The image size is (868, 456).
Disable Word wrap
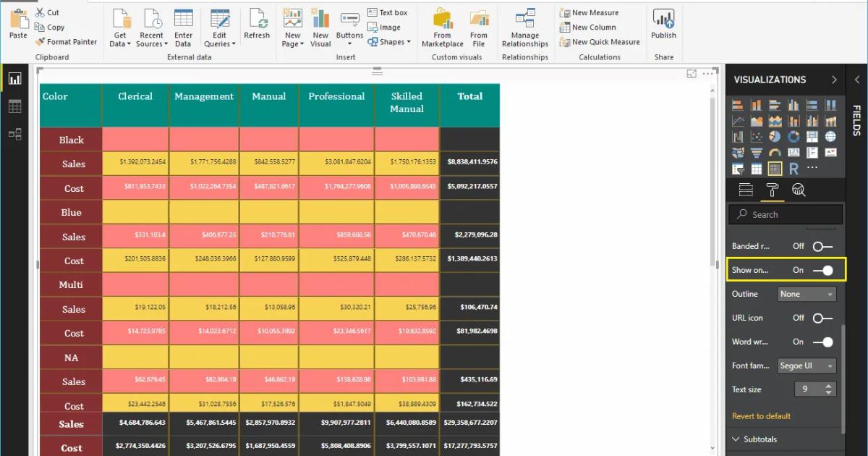coord(824,342)
